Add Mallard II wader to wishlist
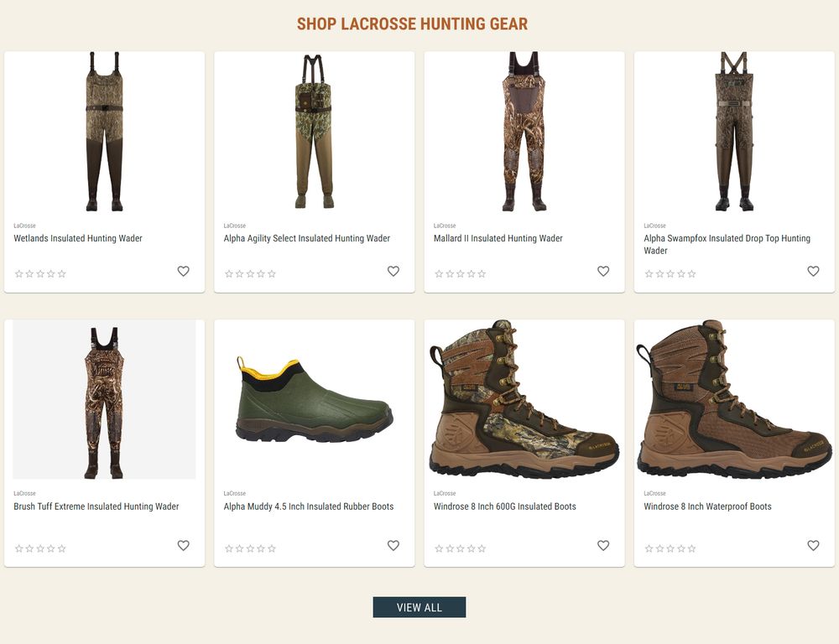This screenshot has height=644, width=839. coord(602,271)
